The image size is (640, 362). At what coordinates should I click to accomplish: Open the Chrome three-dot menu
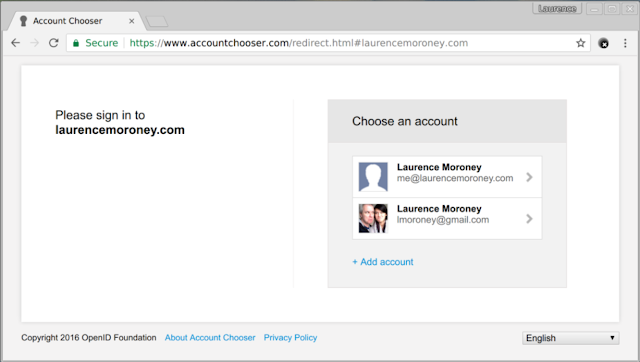coord(625,43)
